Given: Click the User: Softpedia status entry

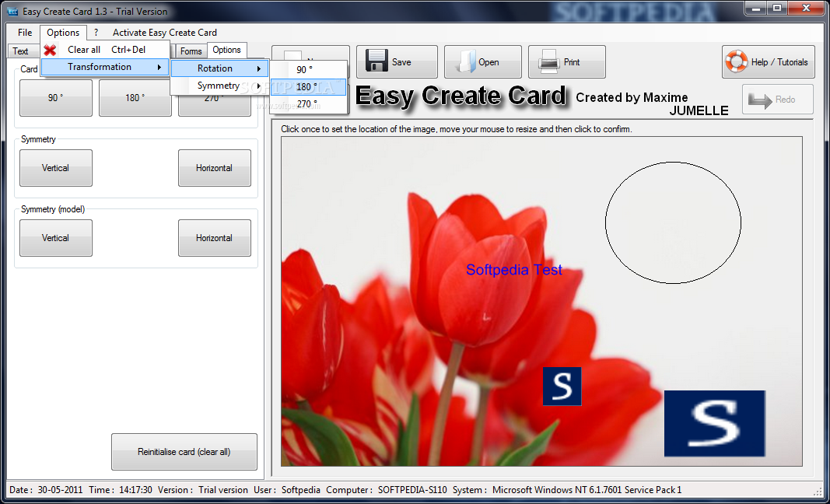Looking at the screenshot, I should (286, 490).
